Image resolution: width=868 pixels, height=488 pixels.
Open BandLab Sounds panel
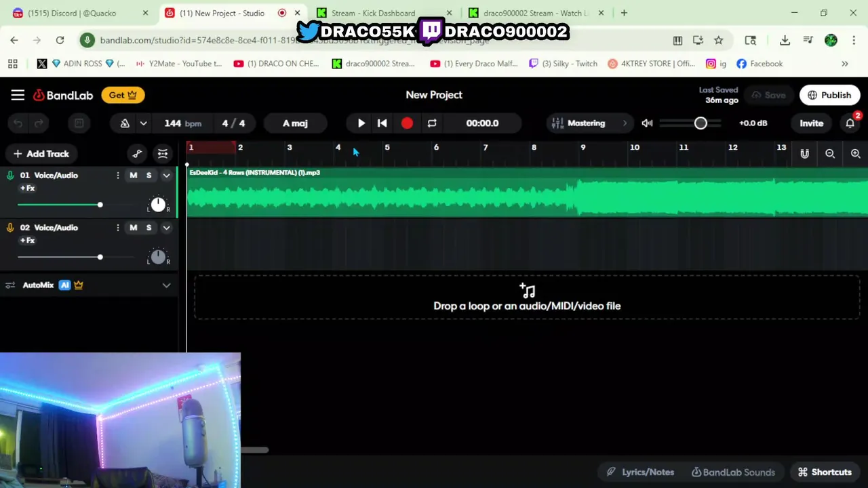733,472
